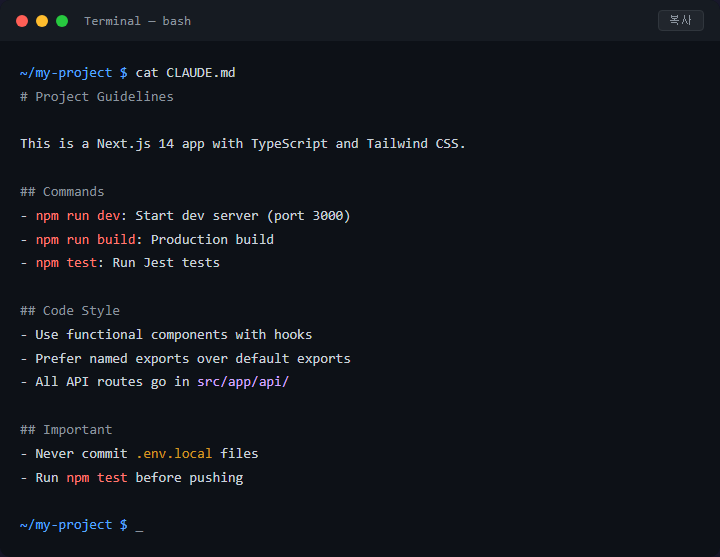Click the top '~/my-project $' prompt
This screenshot has height=557, width=720.
73,73
